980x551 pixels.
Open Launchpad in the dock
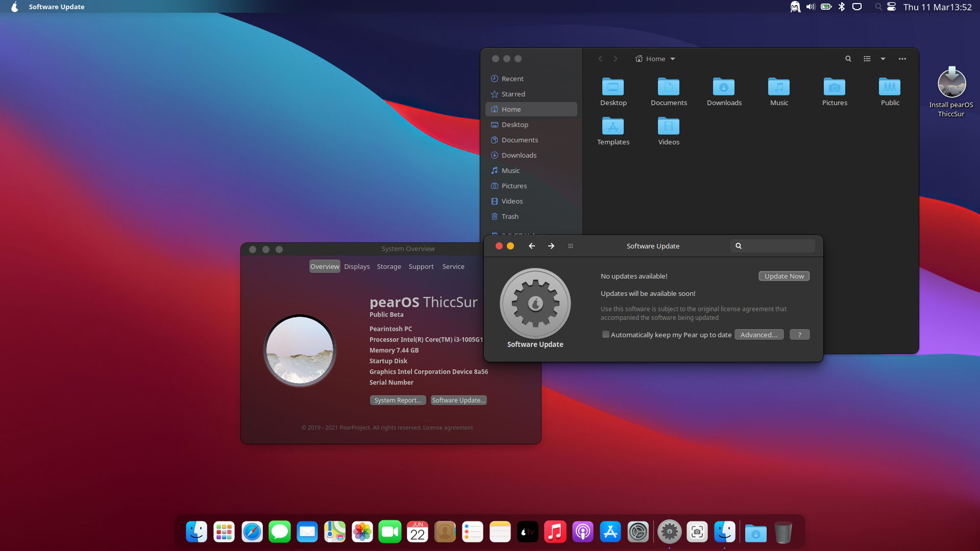click(x=224, y=532)
